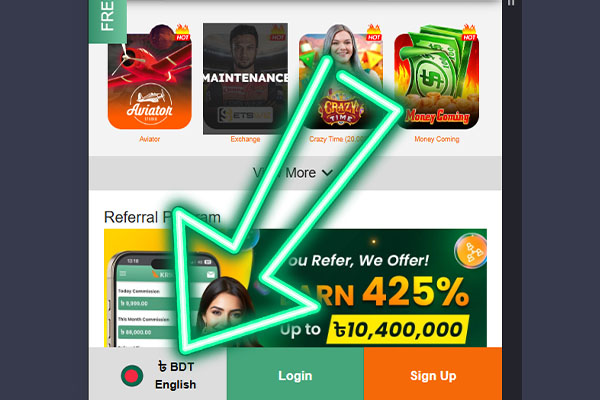Click the Login button

tap(295, 374)
